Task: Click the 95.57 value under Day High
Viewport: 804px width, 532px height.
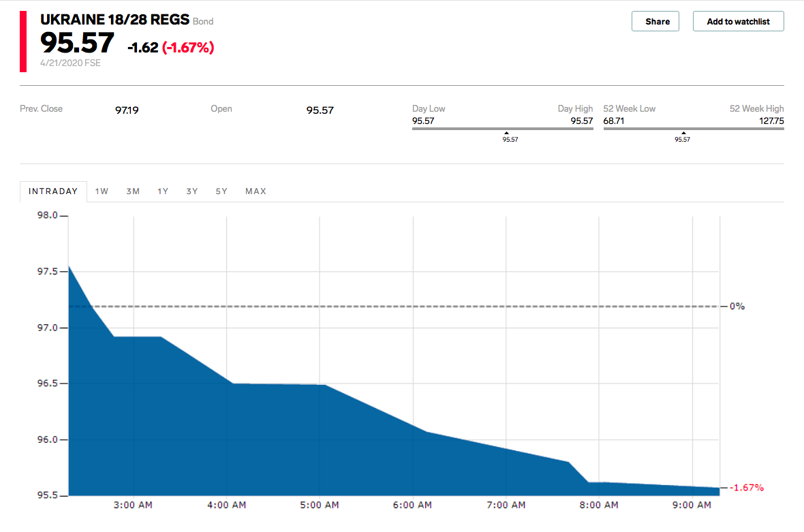Action: [582, 121]
